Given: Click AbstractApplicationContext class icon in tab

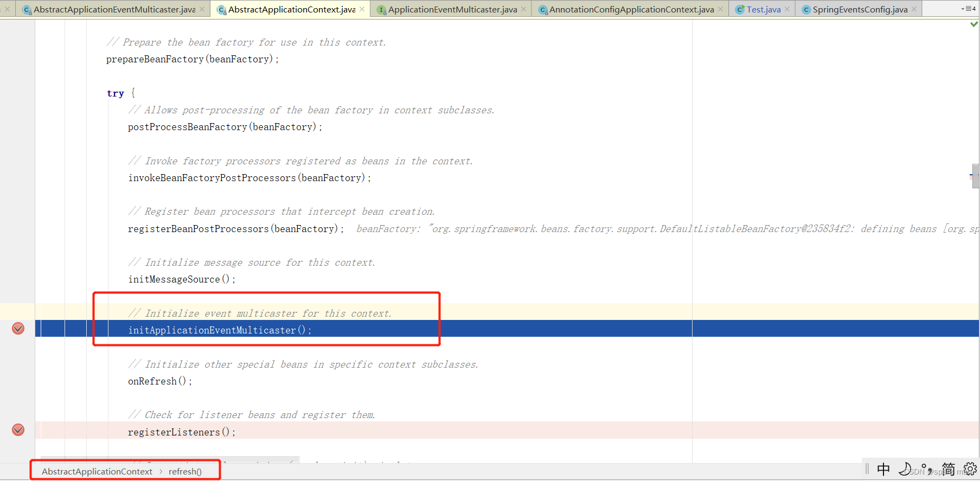Looking at the screenshot, I should tap(222, 10).
